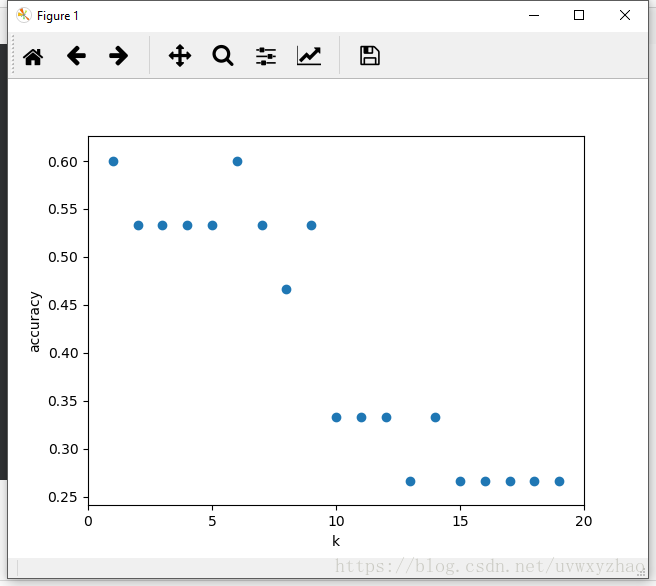Click the y-axis tick label 0.60

[63, 162]
